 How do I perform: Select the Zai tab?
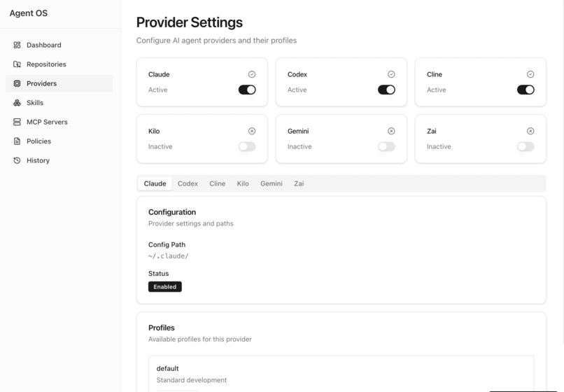click(299, 183)
